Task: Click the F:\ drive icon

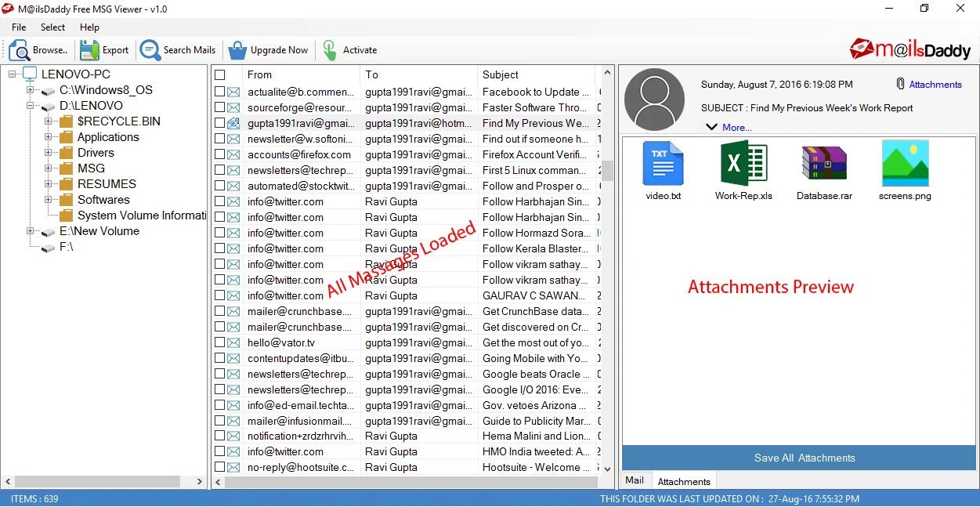Action: [48, 248]
